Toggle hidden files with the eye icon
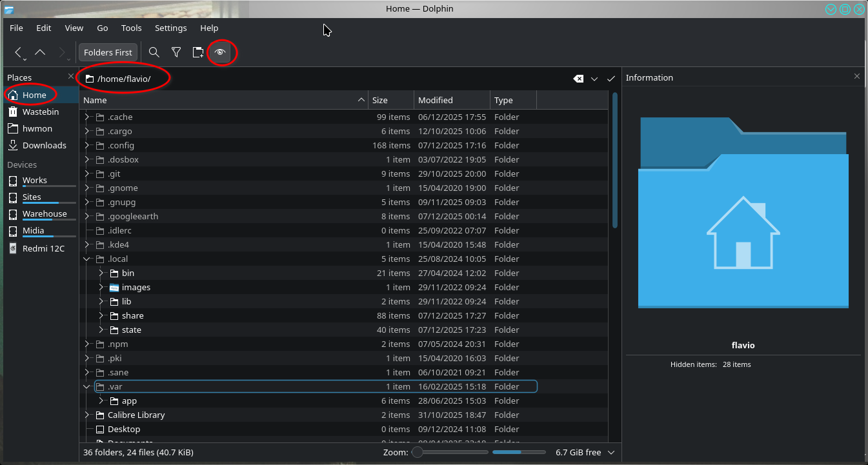Viewport: 868px width, 465px height. (x=221, y=52)
